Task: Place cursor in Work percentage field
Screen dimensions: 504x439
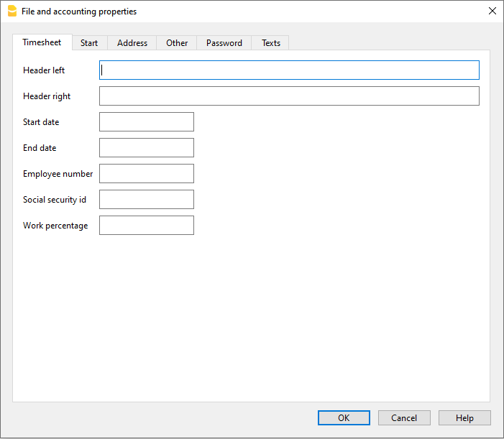Action: point(147,226)
